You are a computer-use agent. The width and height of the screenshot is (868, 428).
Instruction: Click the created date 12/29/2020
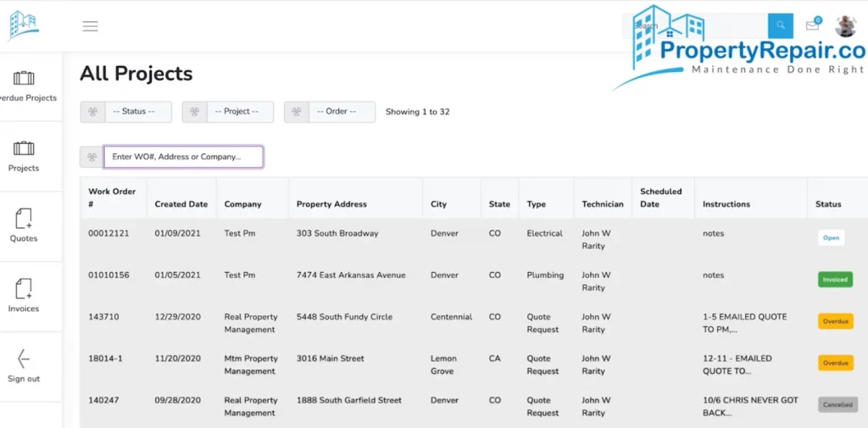(x=178, y=317)
